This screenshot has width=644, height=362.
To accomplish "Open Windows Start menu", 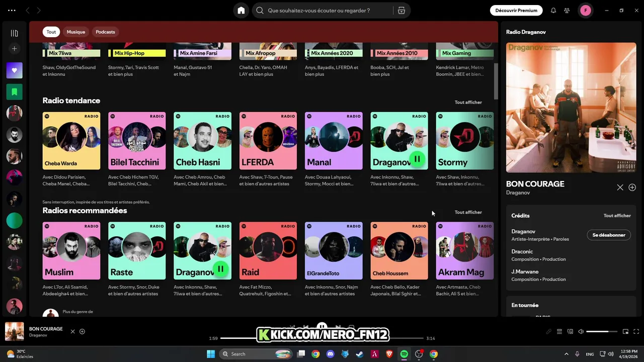I will tap(210, 354).
